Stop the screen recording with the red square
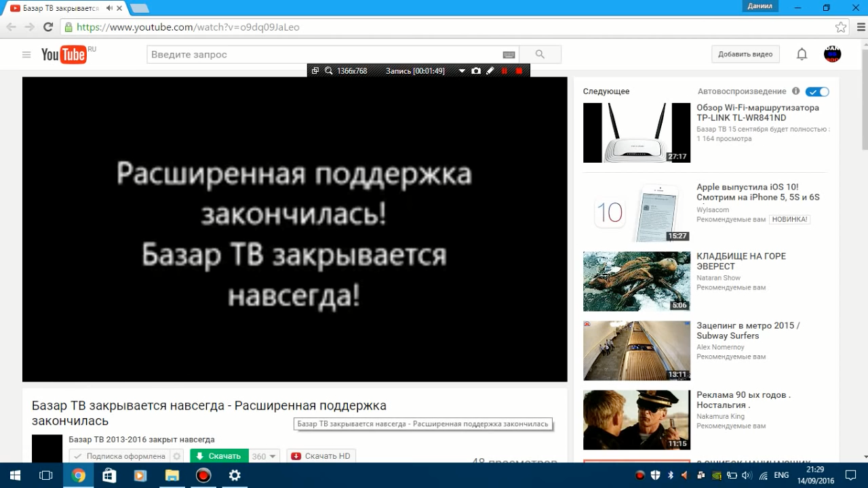This screenshot has height=488, width=868. [x=519, y=70]
